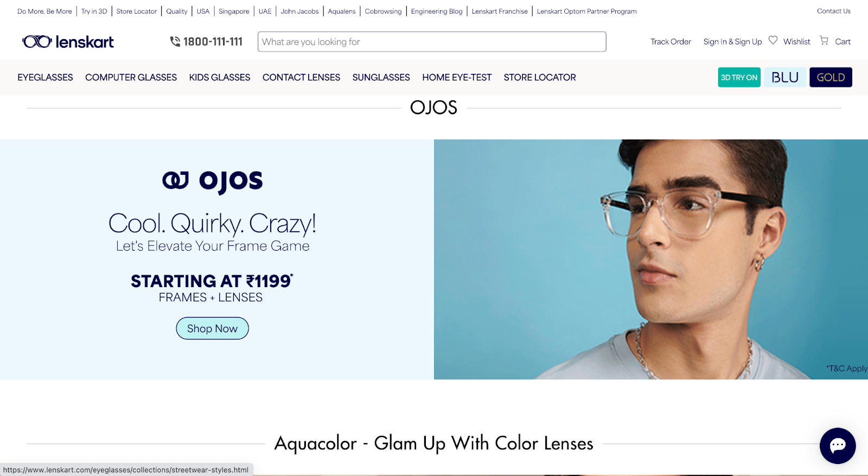Open the Contact Lenses menu item
This screenshot has width=868, height=476.
301,77
